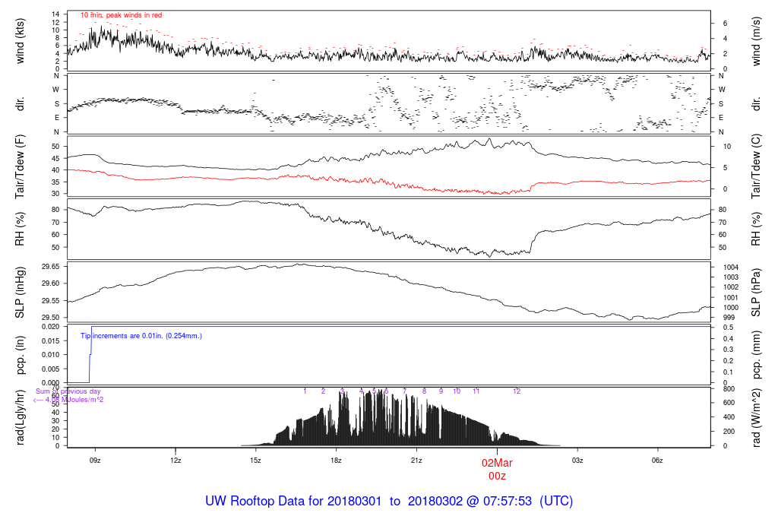Select the 'rad (W/m^2)' axis label
Screen dimensions: 778x532
pos(756,417)
